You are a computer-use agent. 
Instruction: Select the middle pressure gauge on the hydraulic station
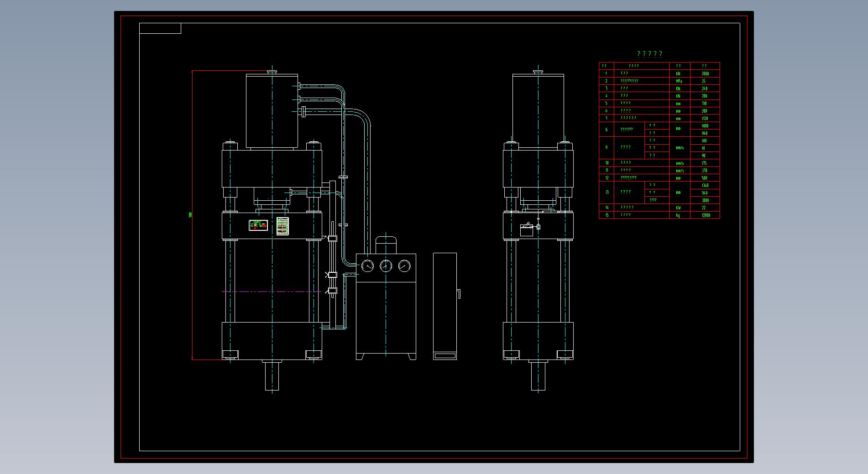tap(386, 266)
